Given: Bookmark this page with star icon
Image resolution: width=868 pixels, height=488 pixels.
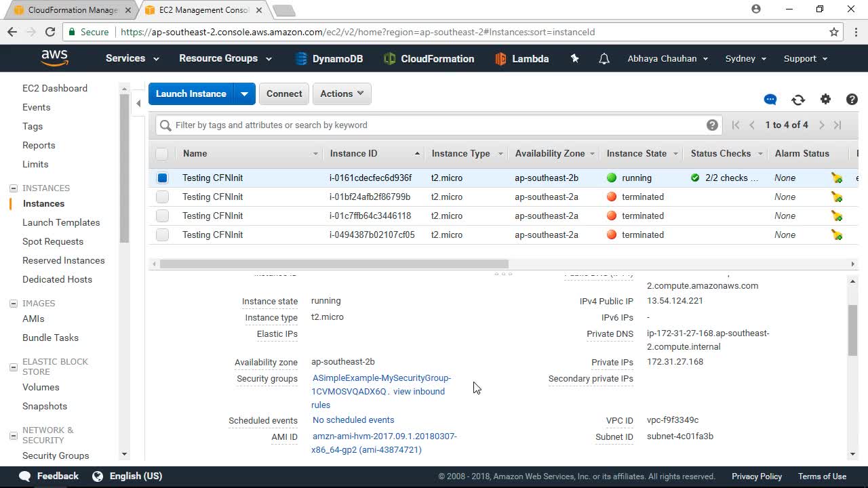Looking at the screenshot, I should [x=834, y=32].
